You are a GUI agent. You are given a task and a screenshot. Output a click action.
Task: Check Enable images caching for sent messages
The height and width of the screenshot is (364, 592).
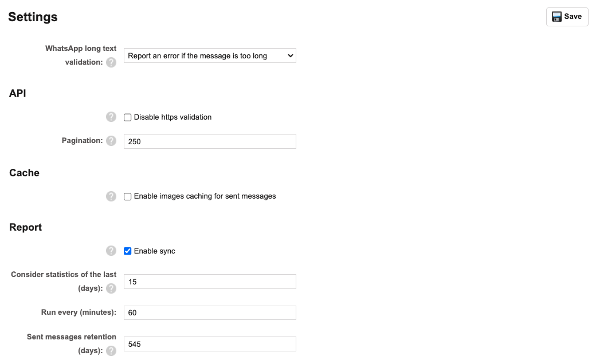coord(128,196)
